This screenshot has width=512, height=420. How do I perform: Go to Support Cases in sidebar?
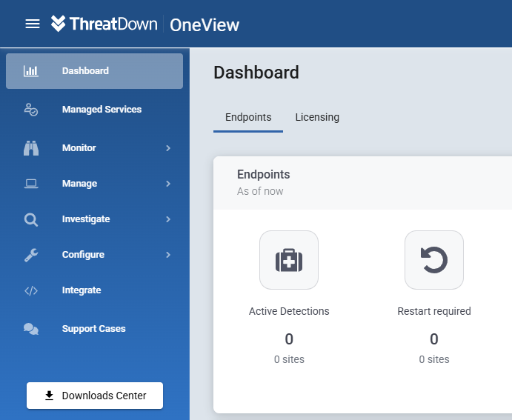(x=93, y=329)
